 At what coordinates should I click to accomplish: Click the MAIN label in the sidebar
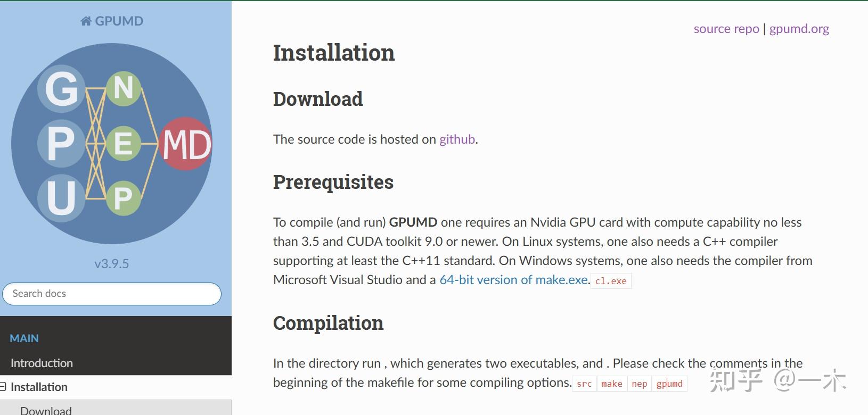(x=24, y=338)
